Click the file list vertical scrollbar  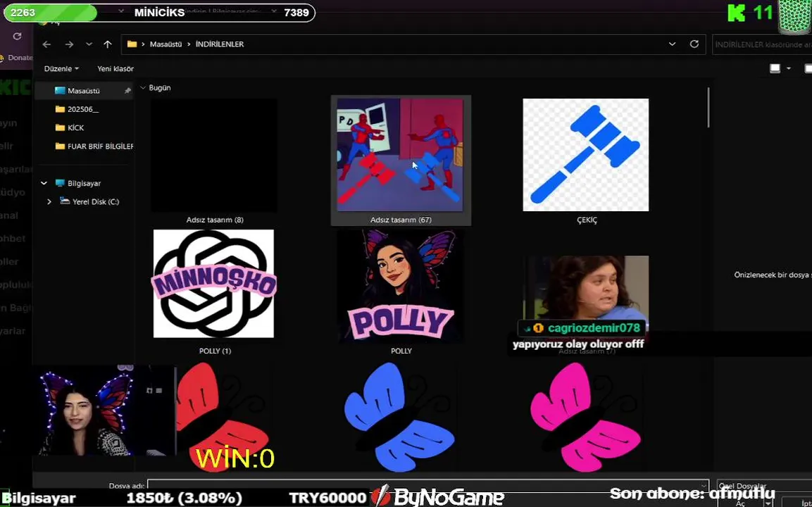[x=708, y=108]
